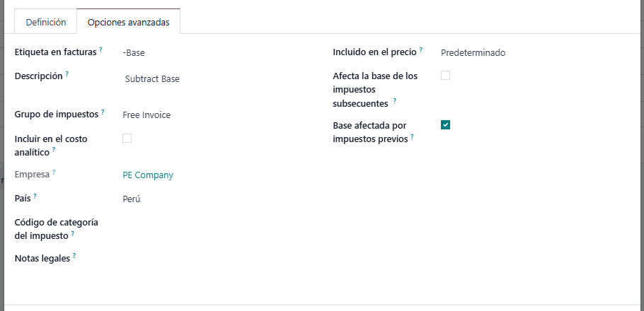Open the PE Company link

148,175
